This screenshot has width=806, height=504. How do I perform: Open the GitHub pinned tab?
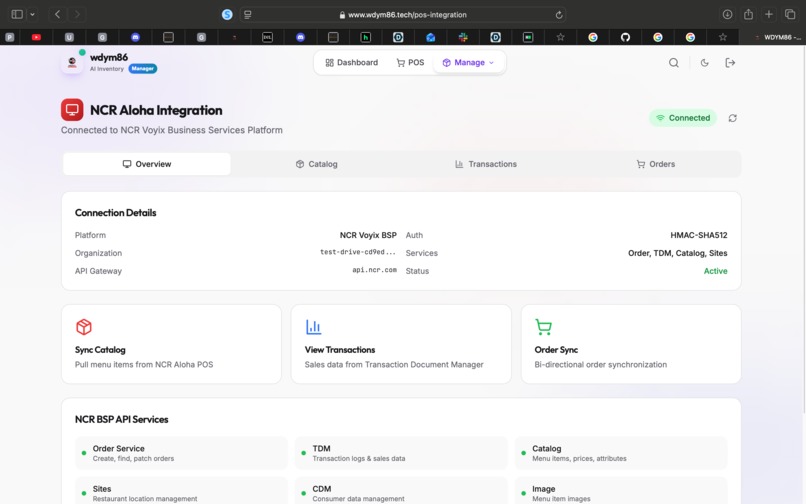point(625,37)
